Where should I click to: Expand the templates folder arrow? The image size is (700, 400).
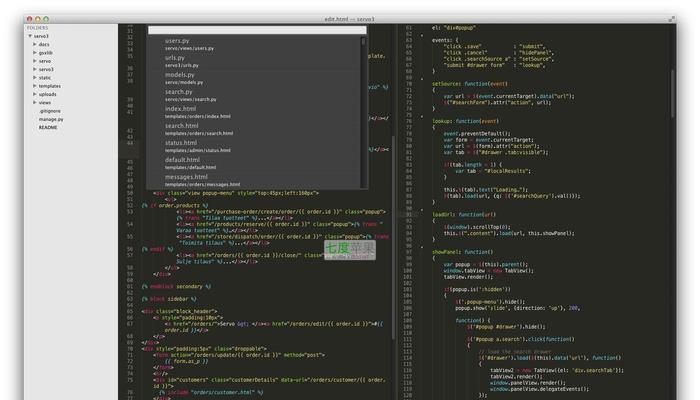coord(35,86)
